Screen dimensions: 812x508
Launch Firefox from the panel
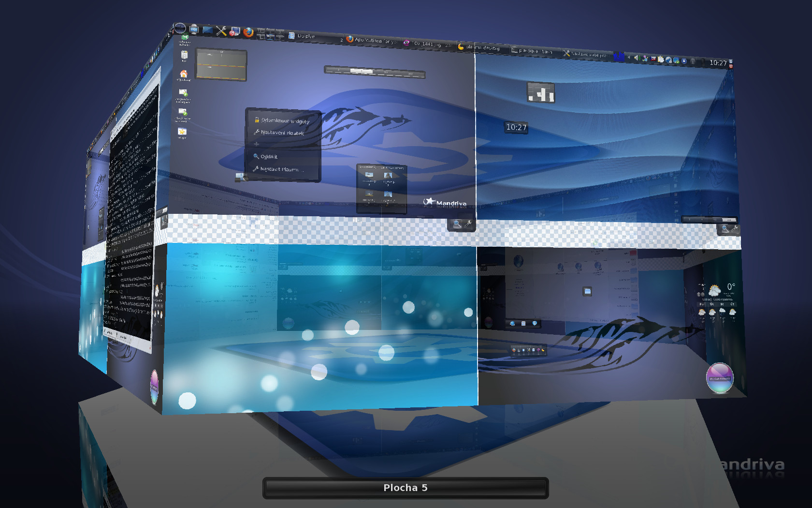coord(248,32)
